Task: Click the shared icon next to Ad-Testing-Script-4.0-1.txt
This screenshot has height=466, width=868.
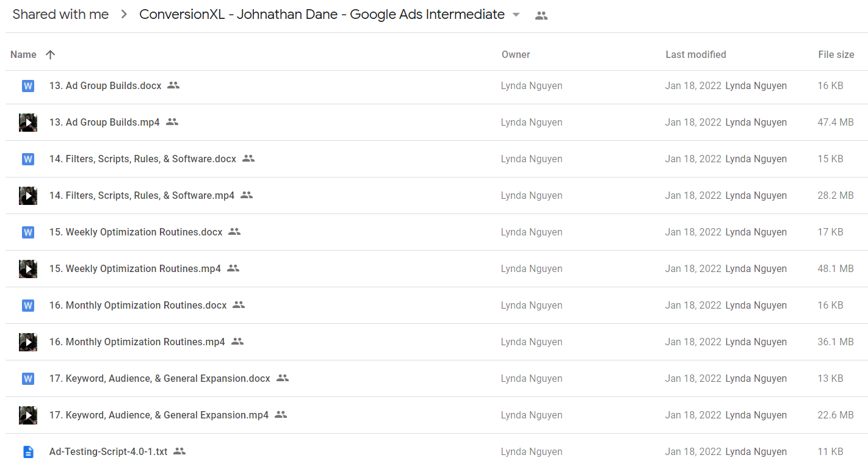Action: pos(179,451)
